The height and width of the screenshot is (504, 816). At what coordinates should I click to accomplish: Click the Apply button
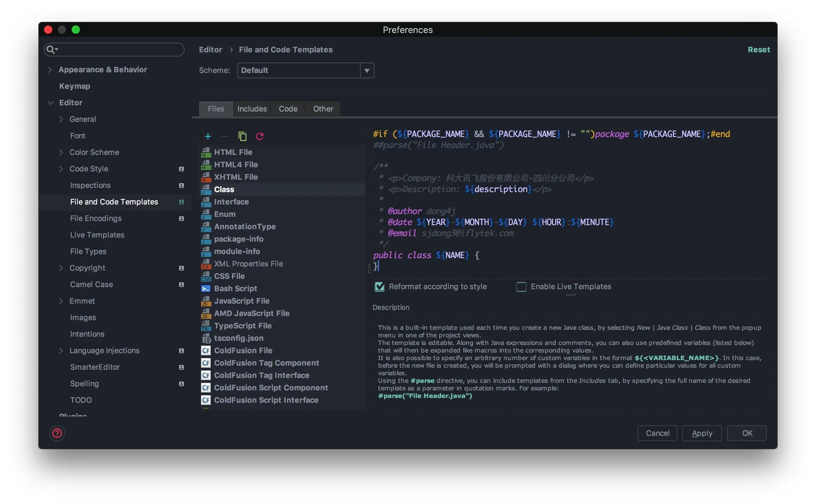(x=702, y=433)
